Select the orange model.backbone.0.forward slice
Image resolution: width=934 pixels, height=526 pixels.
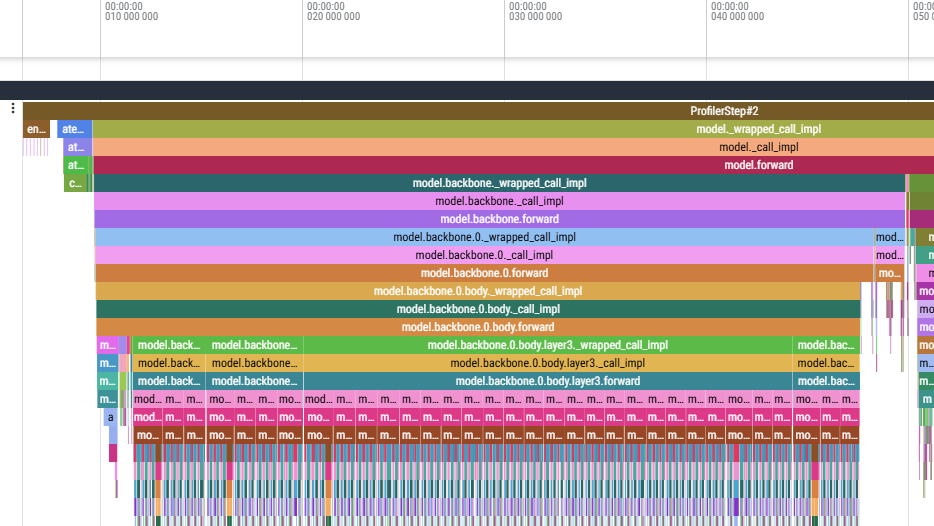click(x=484, y=273)
